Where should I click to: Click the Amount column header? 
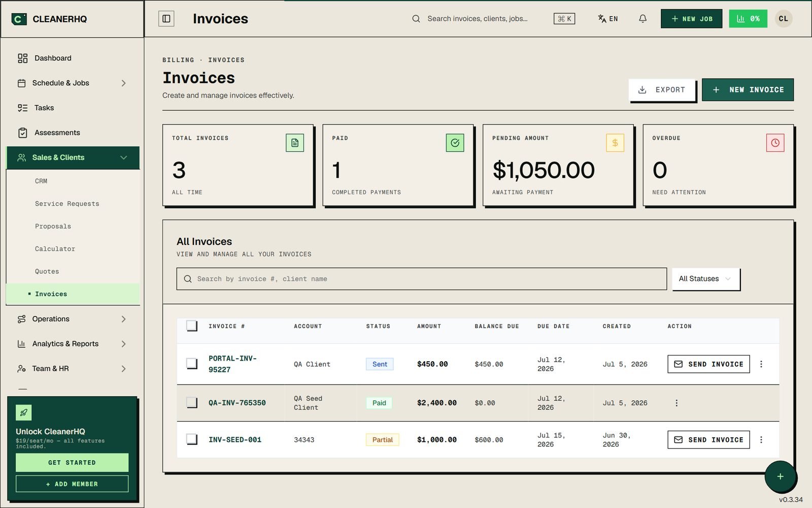[429, 326]
